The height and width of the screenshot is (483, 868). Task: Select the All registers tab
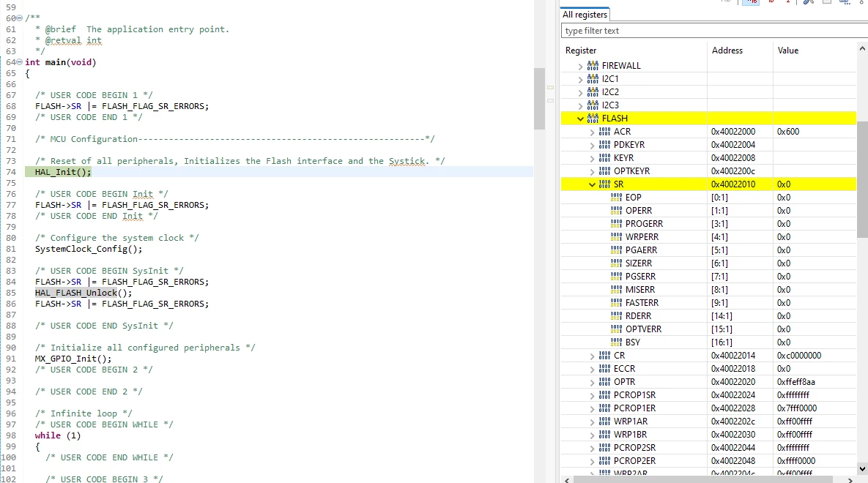tap(585, 15)
